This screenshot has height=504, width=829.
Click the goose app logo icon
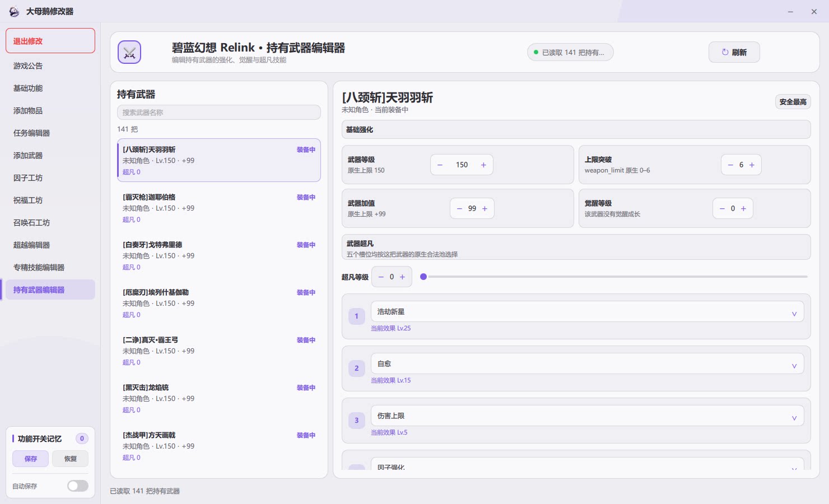click(14, 11)
